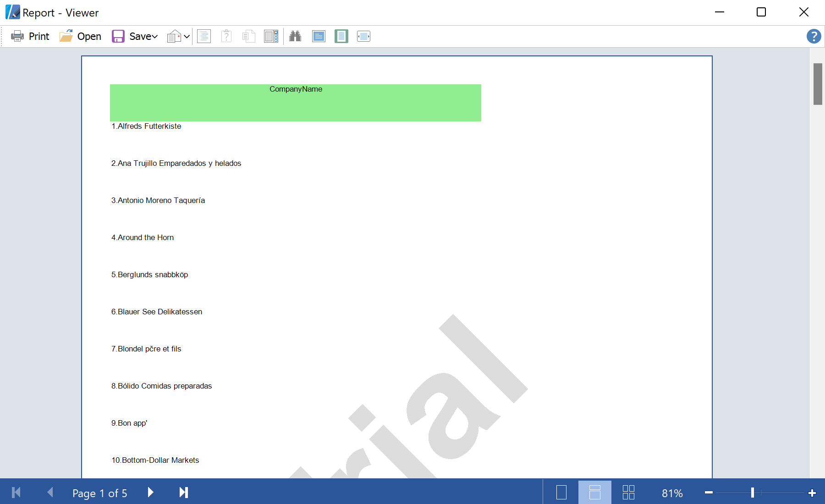This screenshot has width=825, height=504.
Task: Click the full screen view icon
Action: [319, 36]
